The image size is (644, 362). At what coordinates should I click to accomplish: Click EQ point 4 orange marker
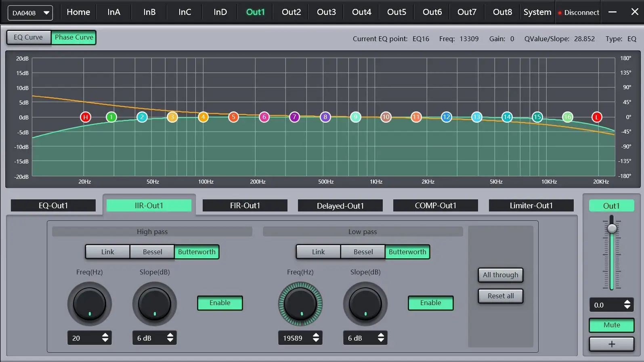203,117
